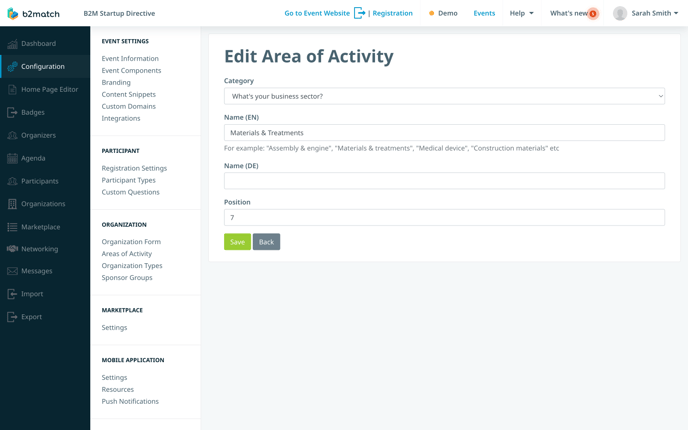Save the area of activity
This screenshot has height=430, width=688.
point(237,242)
